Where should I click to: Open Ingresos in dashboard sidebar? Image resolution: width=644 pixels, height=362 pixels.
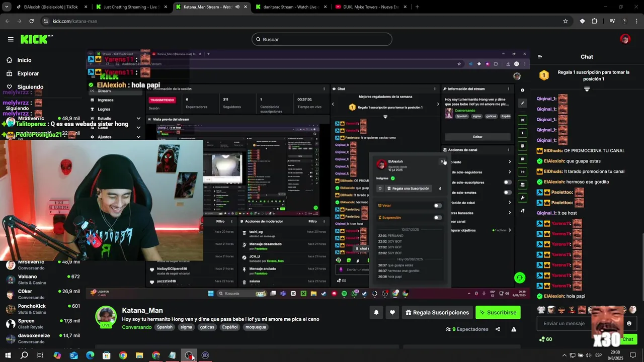pyautogui.click(x=106, y=100)
